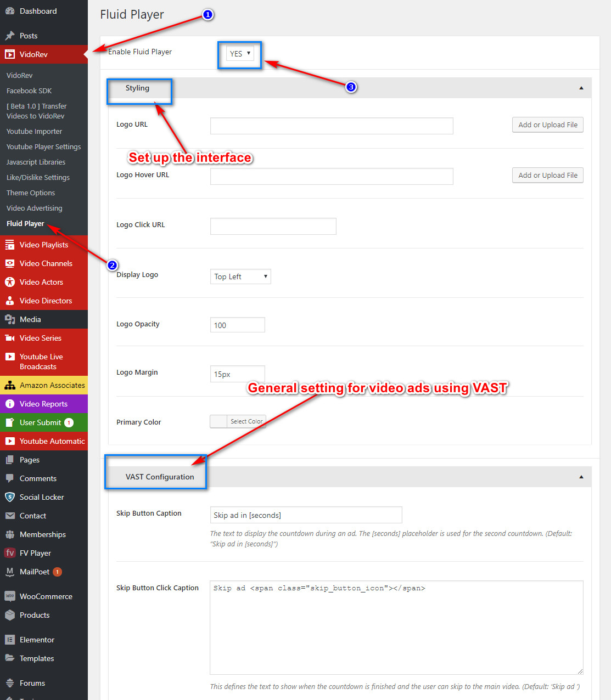
Task: Click the Amazon Associates icon
Action: coord(10,385)
